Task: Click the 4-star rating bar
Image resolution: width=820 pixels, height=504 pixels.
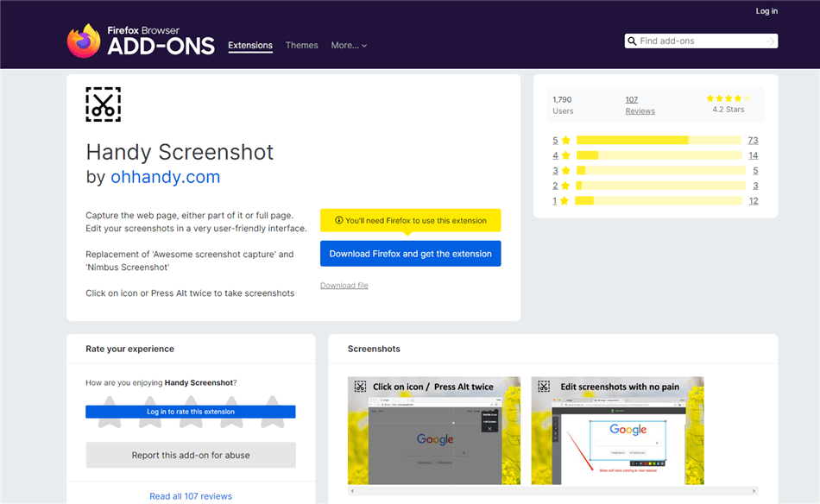Action: click(x=659, y=155)
